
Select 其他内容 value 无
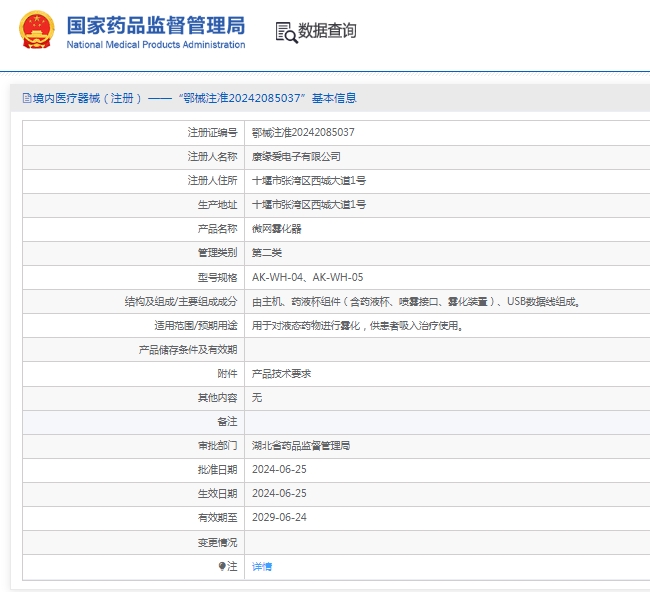click(x=257, y=398)
